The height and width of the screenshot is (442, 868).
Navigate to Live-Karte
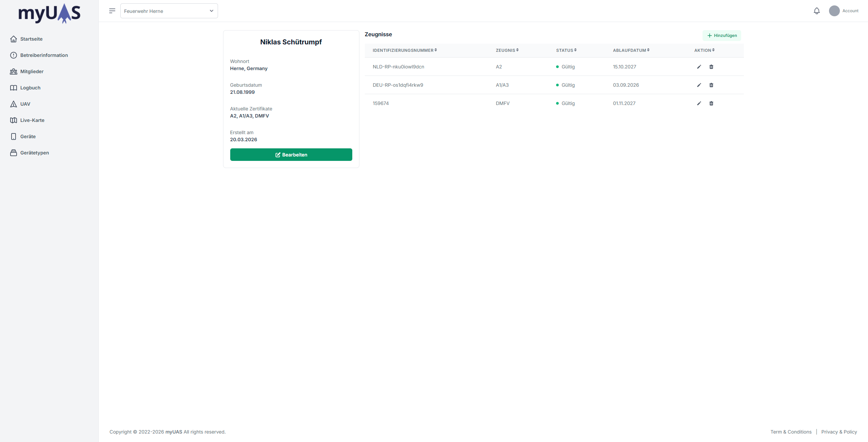click(x=32, y=120)
